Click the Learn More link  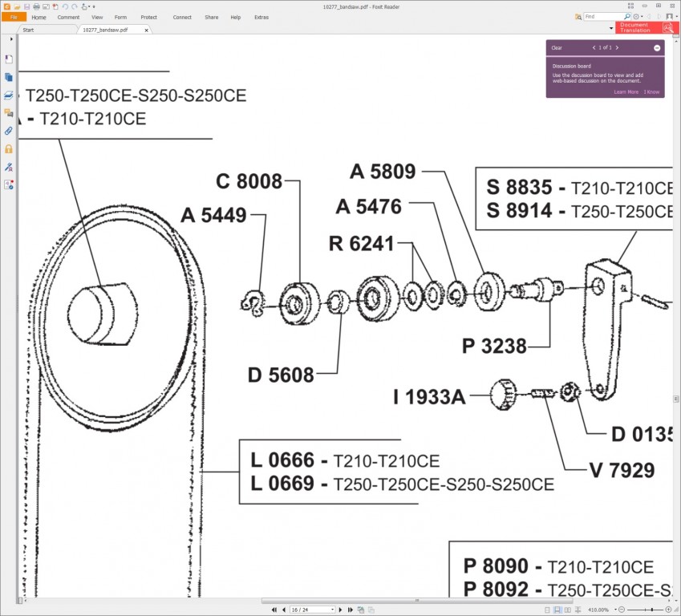[626, 92]
